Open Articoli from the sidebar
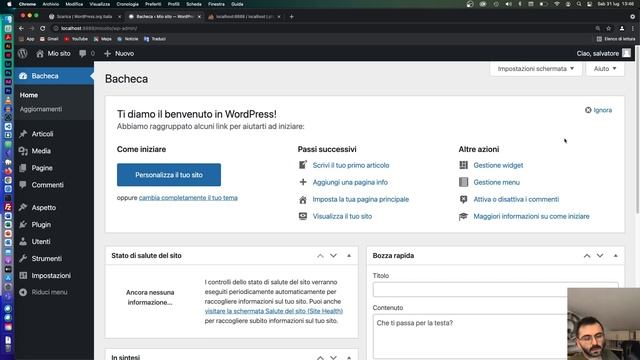The image size is (640, 360). [x=42, y=134]
